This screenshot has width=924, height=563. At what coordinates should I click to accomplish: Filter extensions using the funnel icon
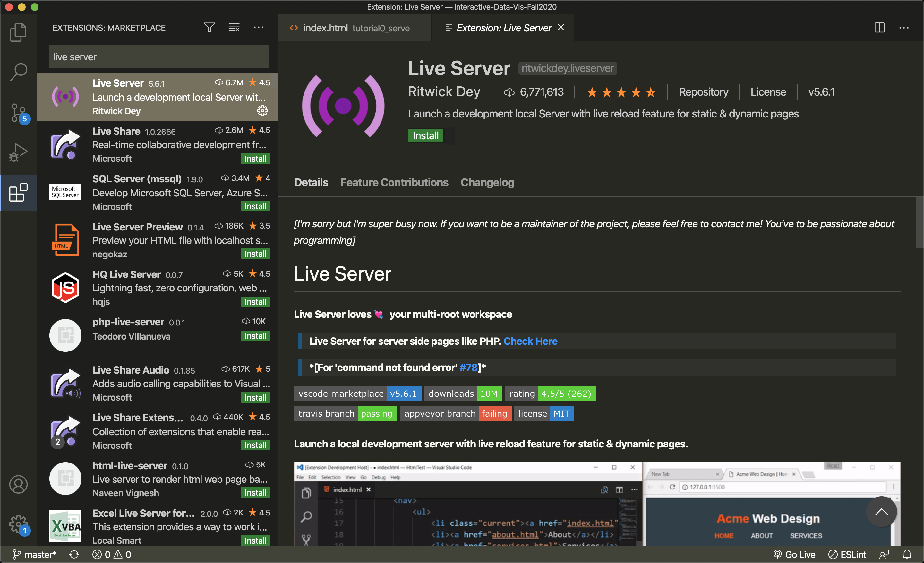(209, 27)
